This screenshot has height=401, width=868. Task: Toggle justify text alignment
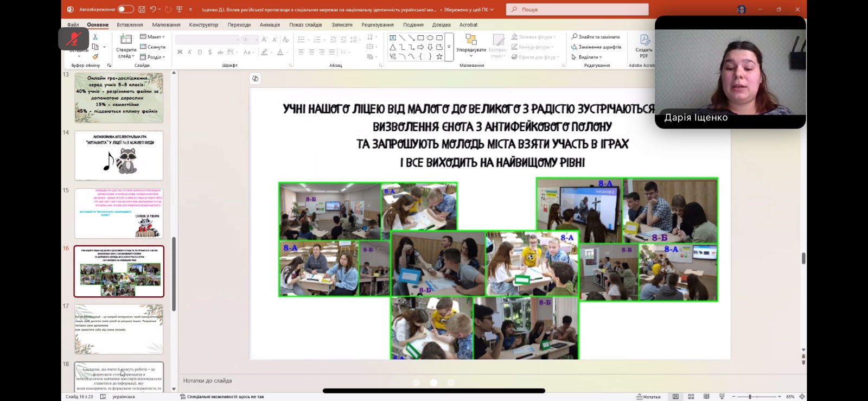(331, 52)
